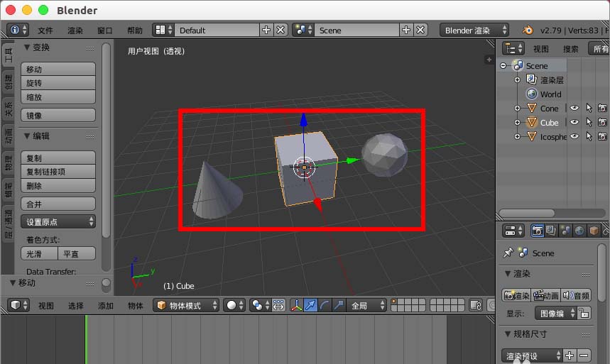Open the 文件 menu
The width and height of the screenshot is (610, 364).
[45, 31]
